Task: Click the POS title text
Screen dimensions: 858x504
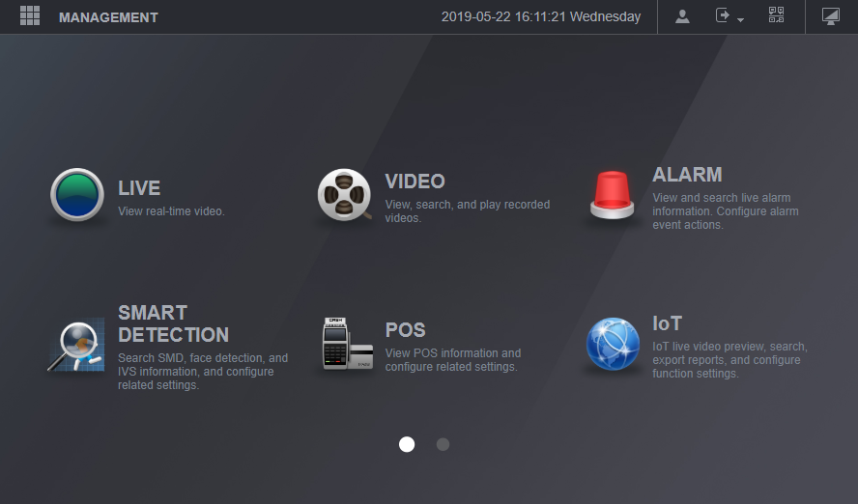Action: pyautogui.click(x=405, y=330)
